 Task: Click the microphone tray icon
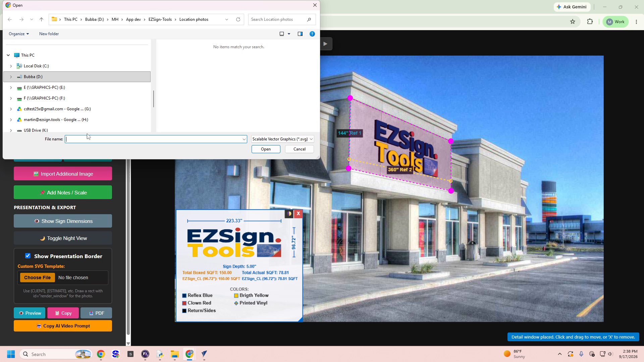tap(581, 354)
